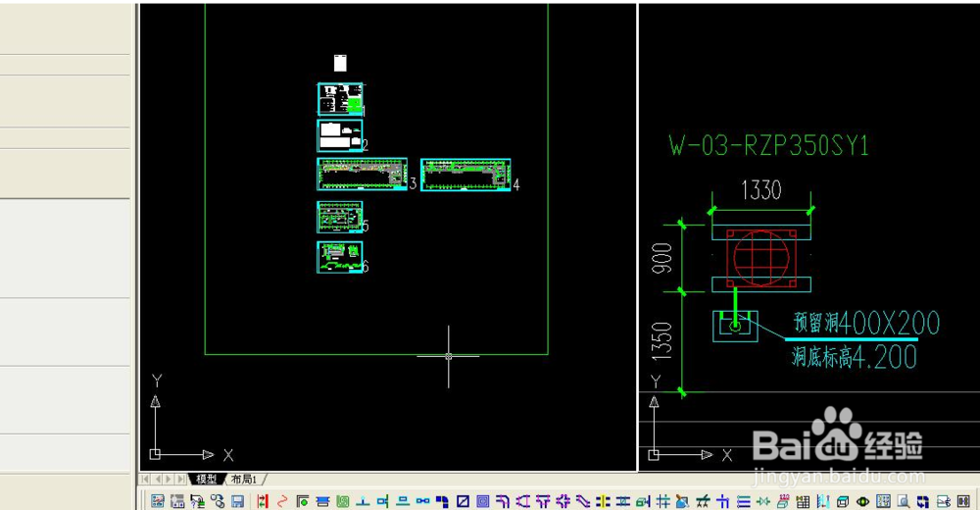The image size is (980, 510).
Task: Click the picture icon at toolbar start
Action: click(x=158, y=501)
